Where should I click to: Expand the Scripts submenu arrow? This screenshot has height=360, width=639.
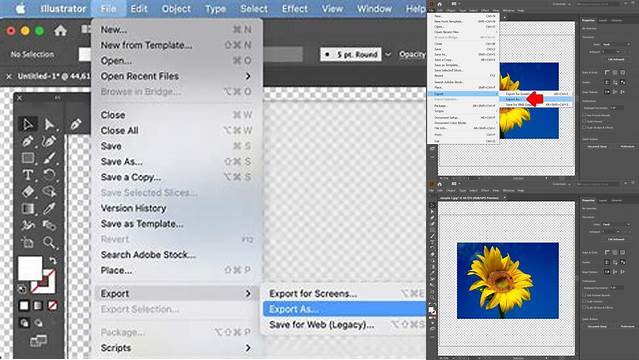pos(248,348)
